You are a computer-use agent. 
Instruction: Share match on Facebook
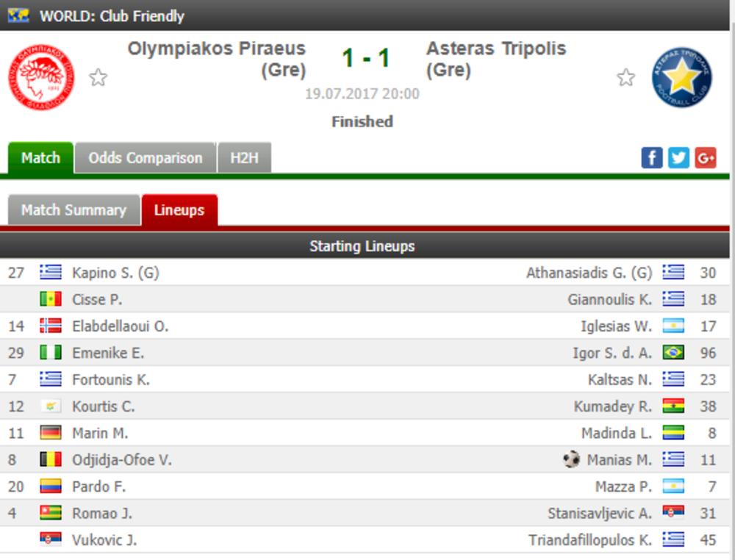click(x=652, y=157)
